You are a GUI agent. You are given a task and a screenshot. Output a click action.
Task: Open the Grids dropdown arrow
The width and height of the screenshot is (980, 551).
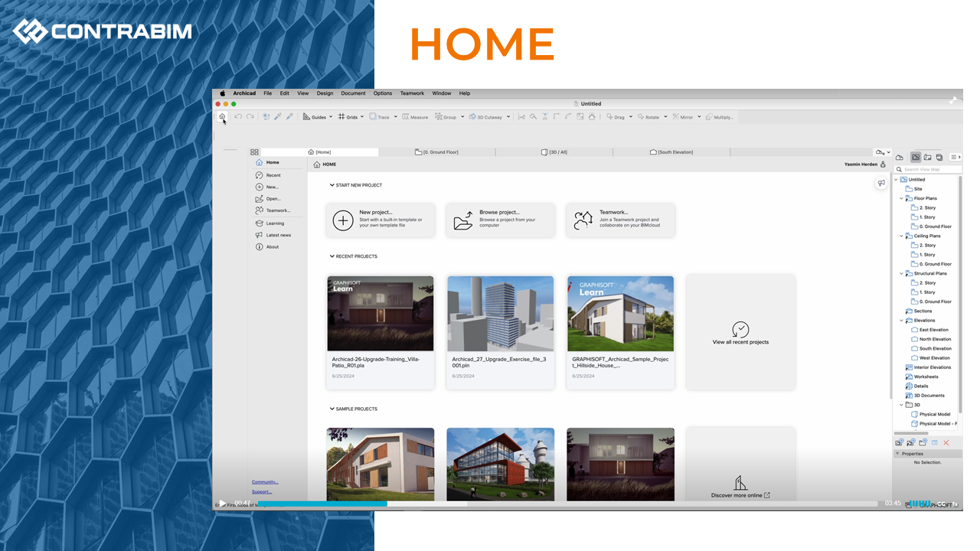point(362,117)
